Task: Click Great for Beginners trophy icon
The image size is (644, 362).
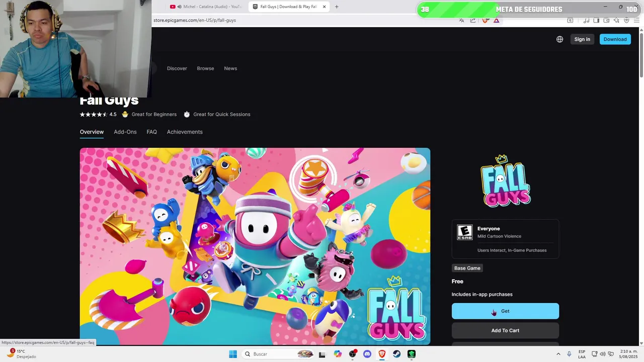Action: click(125, 114)
